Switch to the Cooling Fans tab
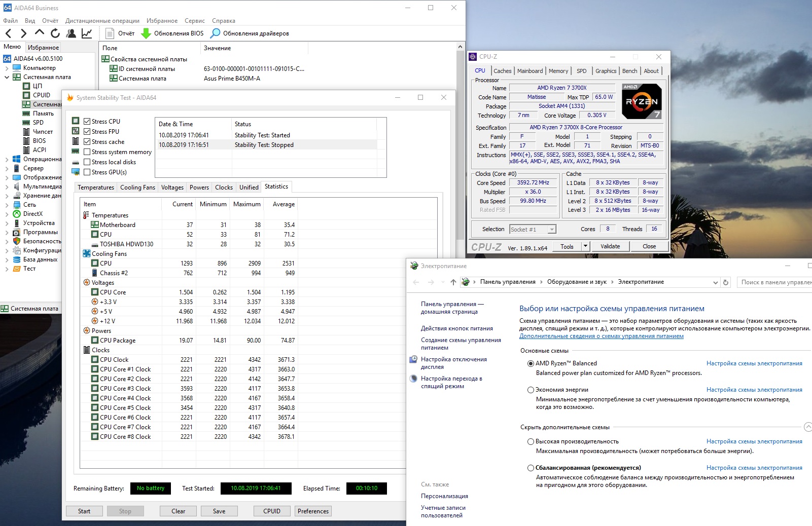Viewport: 812px width, 526px height. (x=137, y=187)
